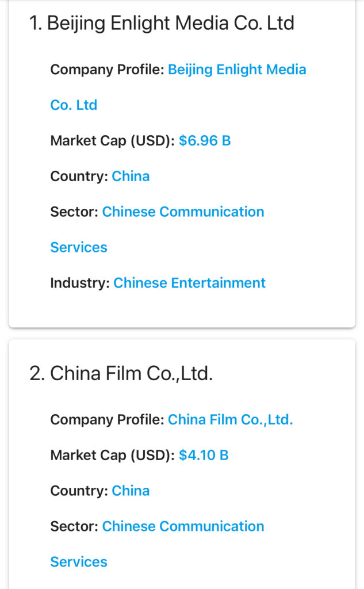The height and width of the screenshot is (589, 364).
Task: Click the $6.96 B market cap link
Action: [x=205, y=141]
